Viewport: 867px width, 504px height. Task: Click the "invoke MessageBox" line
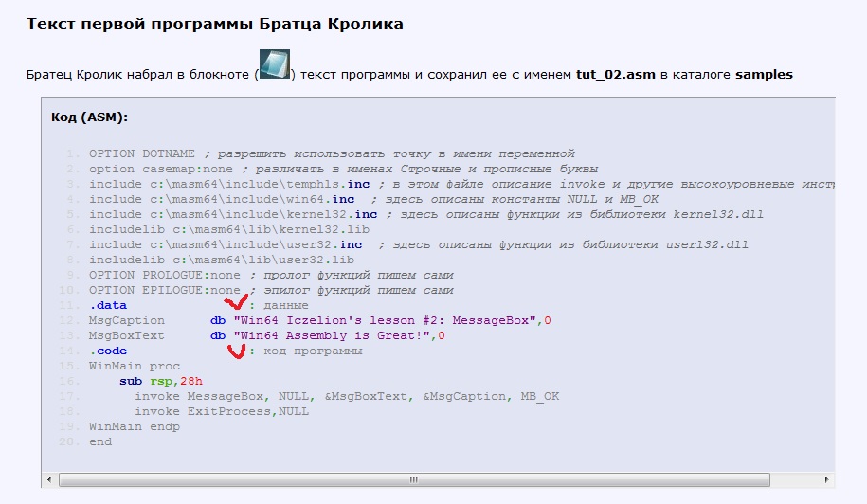click(347, 396)
